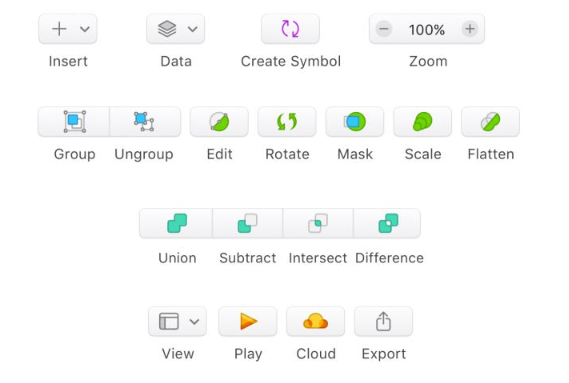569x383 pixels.
Task: Click the Group layers icon
Action: [x=74, y=122]
